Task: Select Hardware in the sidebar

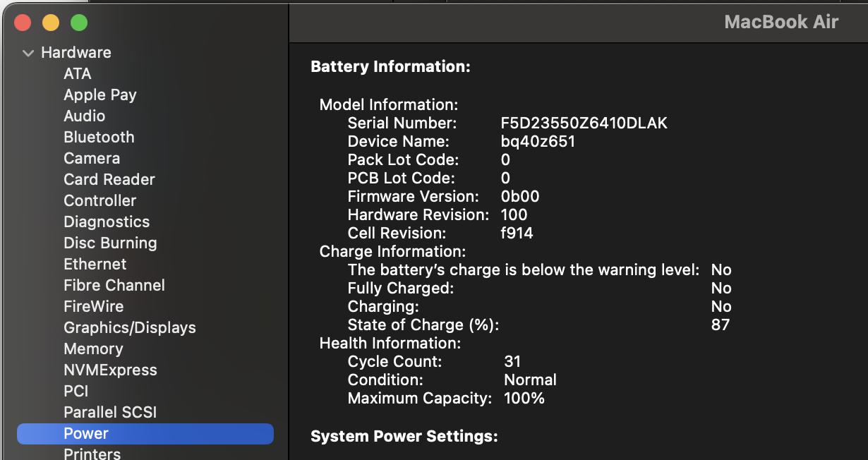Action: [x=76, y=52]
